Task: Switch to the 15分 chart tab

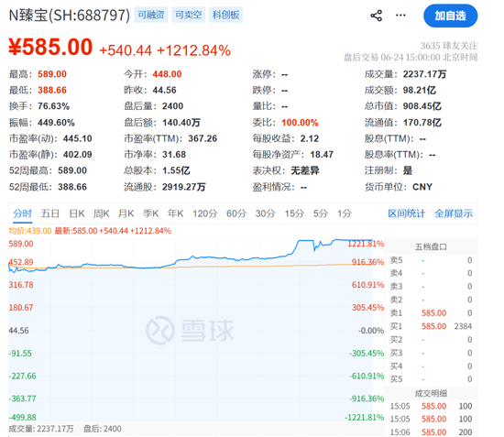Action: tap(294, 213)
